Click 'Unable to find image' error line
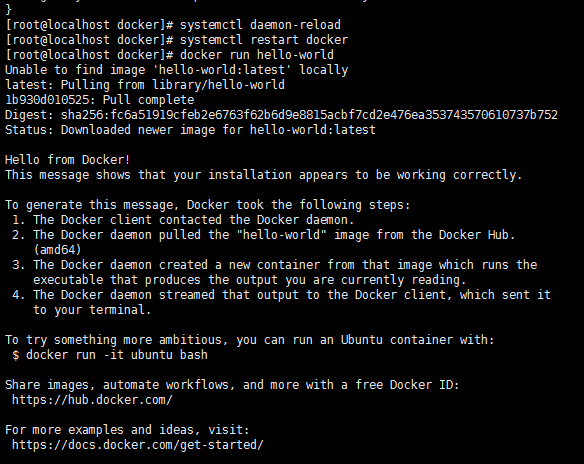The height and width of the screenshot is (464, 584). (177, 70)
